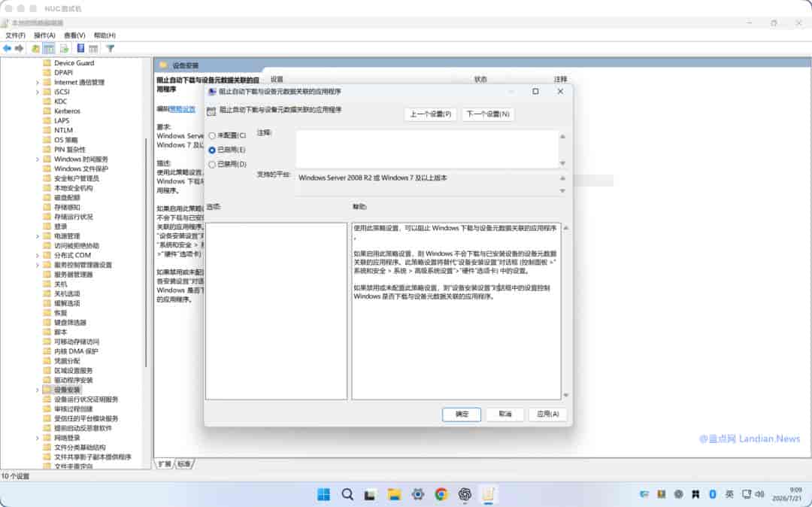The image size is (812, 507).
Task: Expand the 分布式 COM tree node
Action: pos(38,255)
